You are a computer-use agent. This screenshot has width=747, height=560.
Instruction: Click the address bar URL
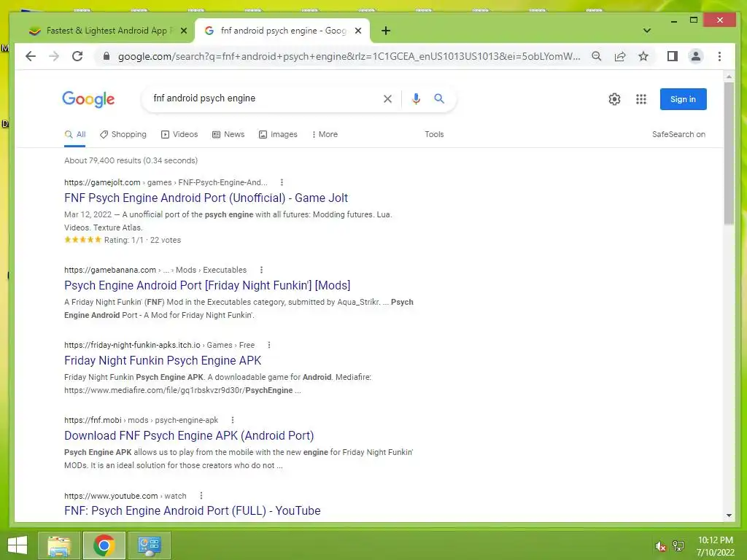(x=349, y=56)
